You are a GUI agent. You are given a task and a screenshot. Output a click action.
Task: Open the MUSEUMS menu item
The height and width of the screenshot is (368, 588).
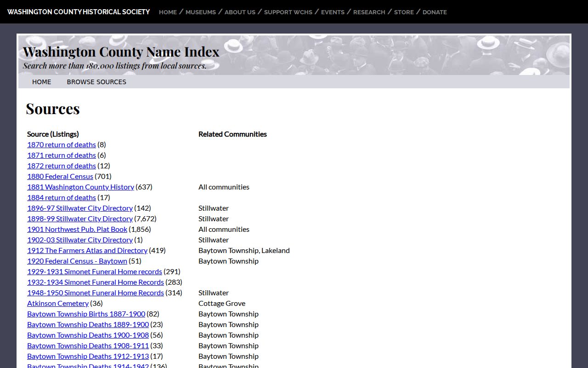tap(201, 12)
